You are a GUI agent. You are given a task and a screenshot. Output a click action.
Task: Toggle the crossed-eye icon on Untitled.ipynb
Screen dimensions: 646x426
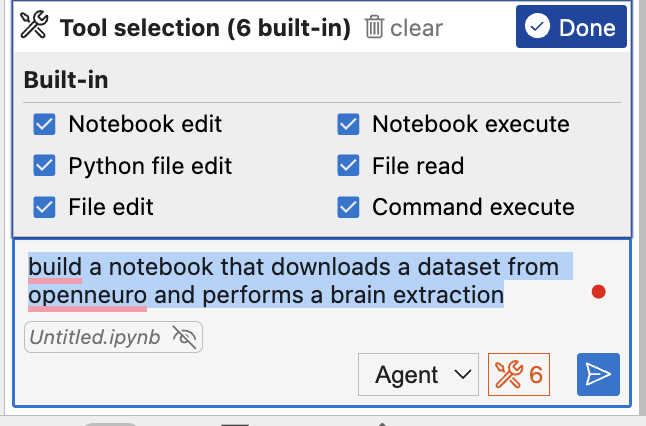(x=185, y=337)
